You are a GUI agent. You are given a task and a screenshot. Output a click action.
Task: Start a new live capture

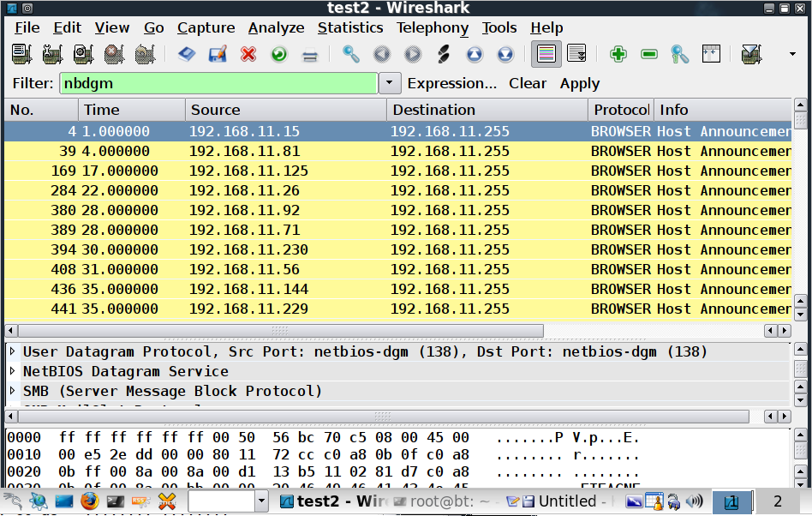pos(83,54)
